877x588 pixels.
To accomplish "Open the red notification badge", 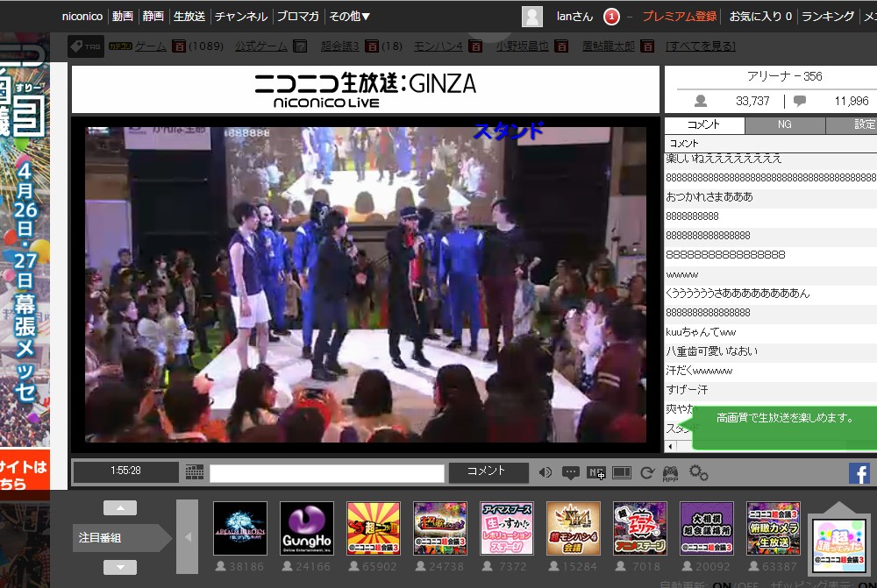I will tap(611, 17).
